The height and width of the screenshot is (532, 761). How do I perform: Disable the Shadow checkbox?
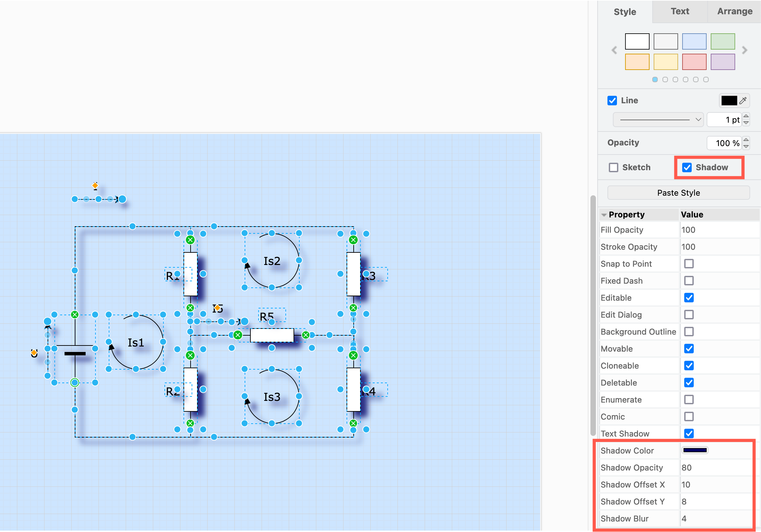pyautogui.click(x=688, y=167)
